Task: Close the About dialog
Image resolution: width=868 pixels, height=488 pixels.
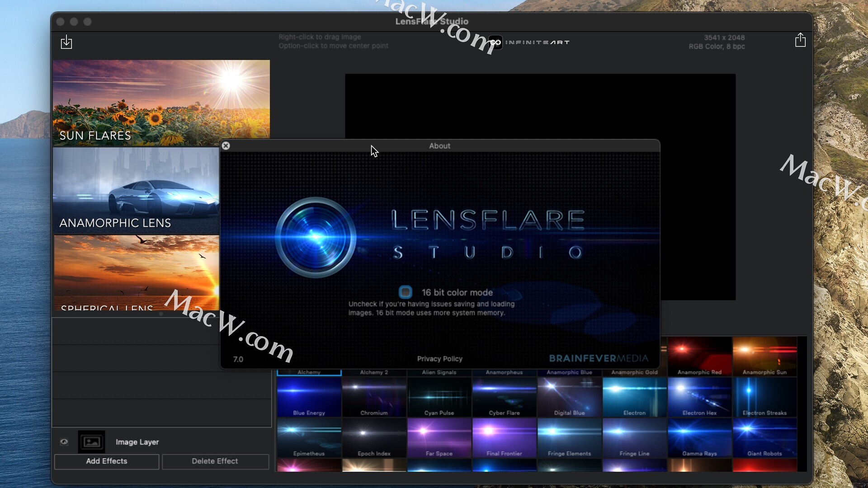Action: pos(226,145)
